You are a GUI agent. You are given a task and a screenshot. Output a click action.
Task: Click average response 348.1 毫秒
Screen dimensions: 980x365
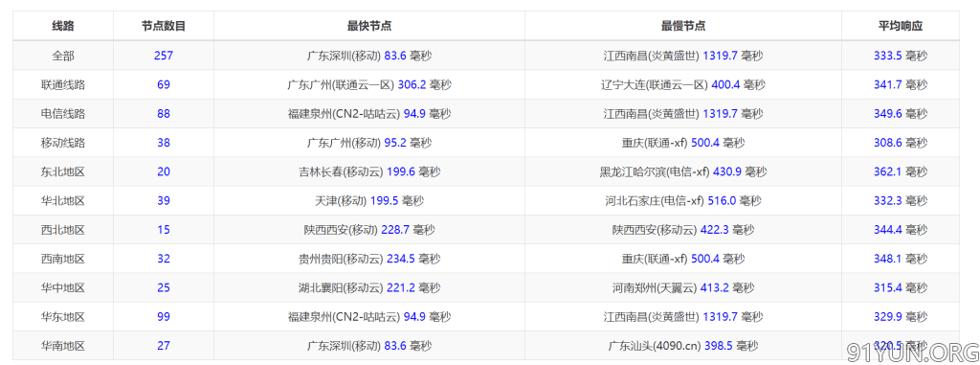pyautogui.click(x=901, y=259)
